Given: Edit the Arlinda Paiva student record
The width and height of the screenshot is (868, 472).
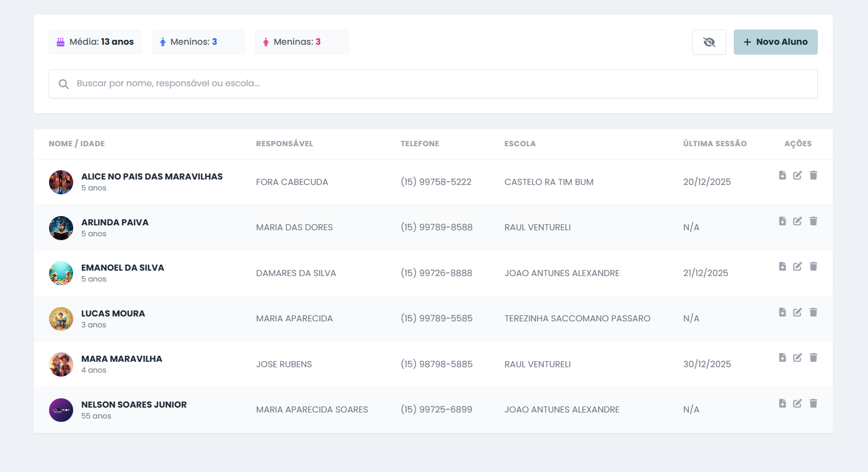Looking at the screenshot, I should point(798,221).
